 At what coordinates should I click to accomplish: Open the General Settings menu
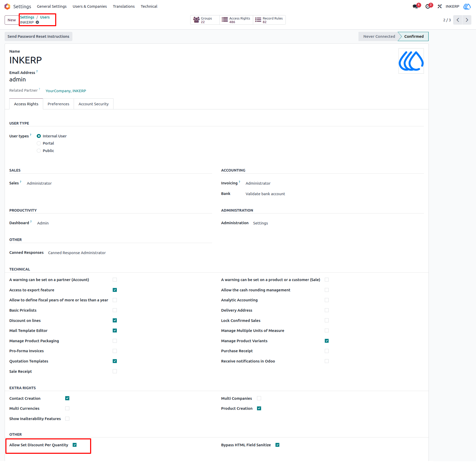point(52,6)
